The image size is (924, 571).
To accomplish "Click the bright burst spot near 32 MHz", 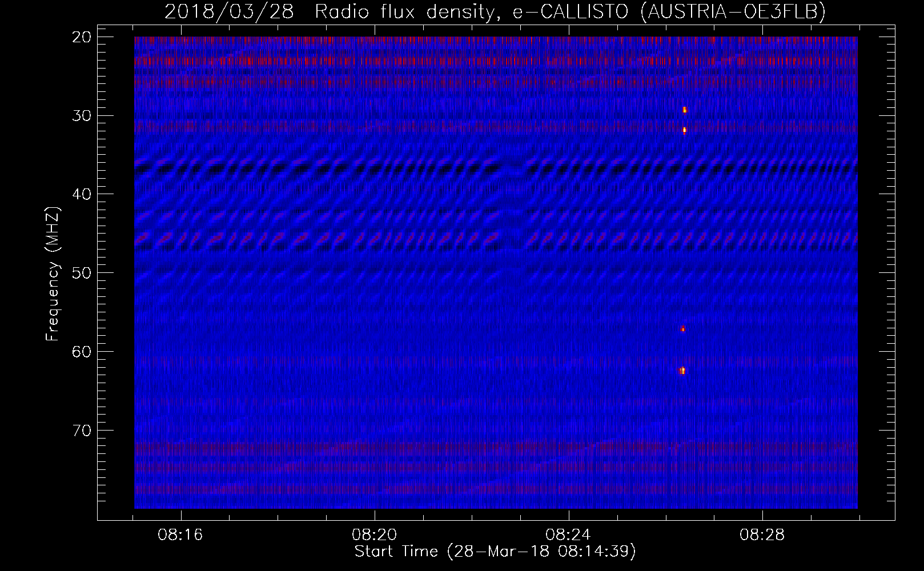I will click(x=684, y=130).
